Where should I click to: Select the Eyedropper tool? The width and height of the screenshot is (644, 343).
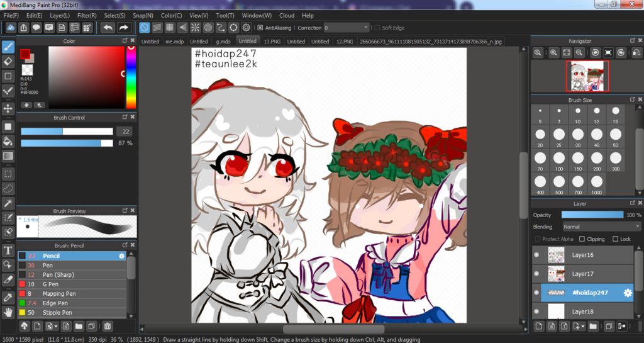pos(8,298)
